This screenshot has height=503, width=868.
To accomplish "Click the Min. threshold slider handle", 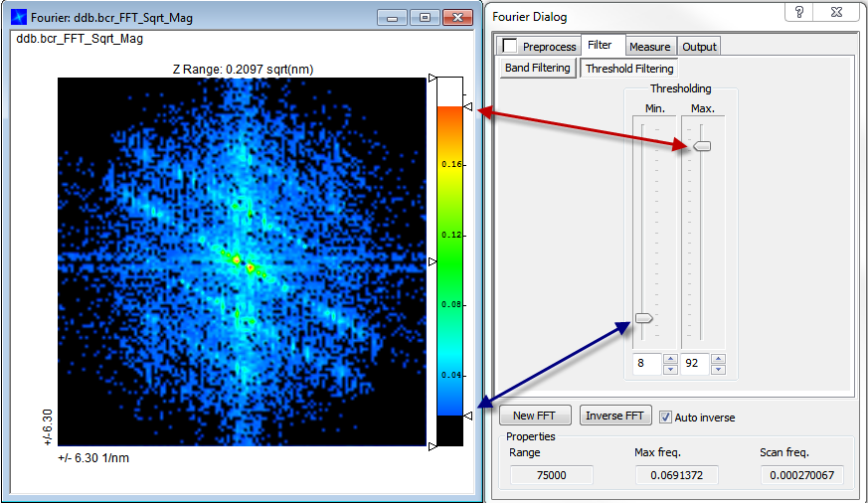I will tap(644, 318).
